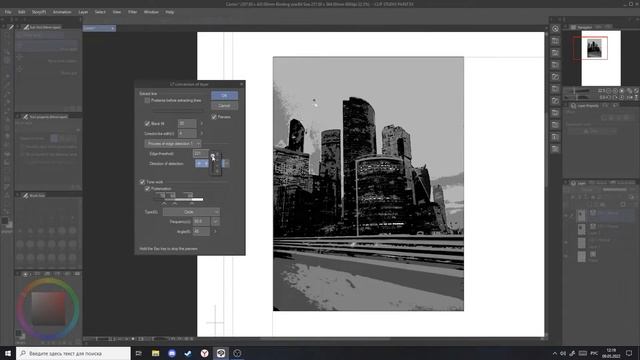The width and height of the screenshot is (640, 360).
Task: Show hidden system tray icons
Action: 554,353
